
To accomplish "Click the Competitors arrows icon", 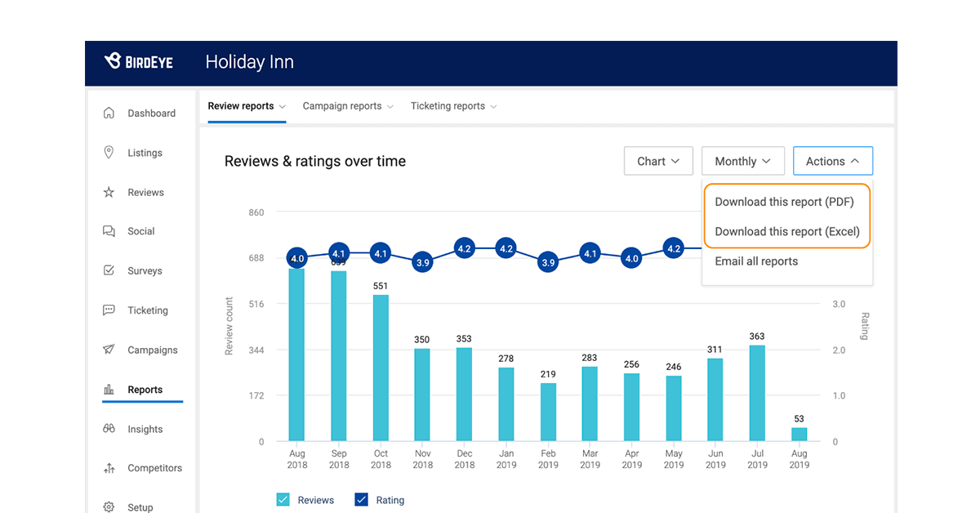I will point(109,468).
